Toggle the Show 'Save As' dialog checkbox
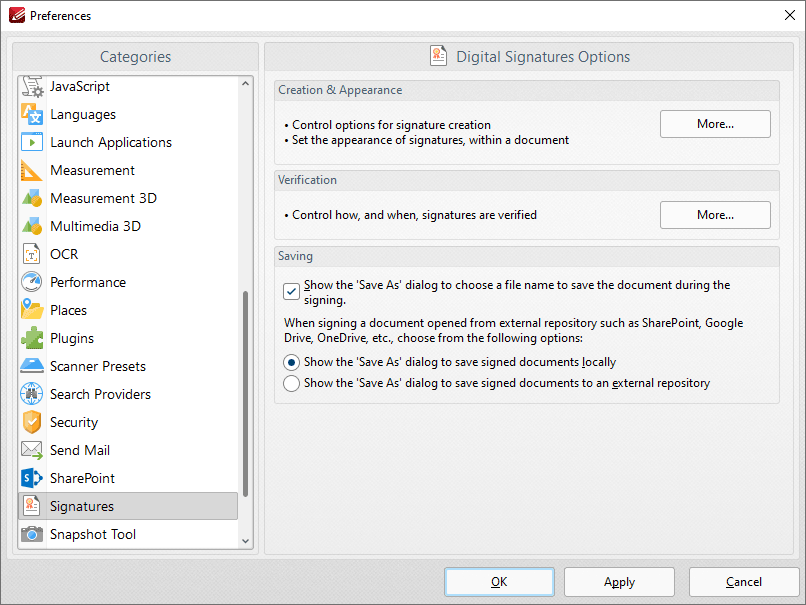 [x=291, y=291]
